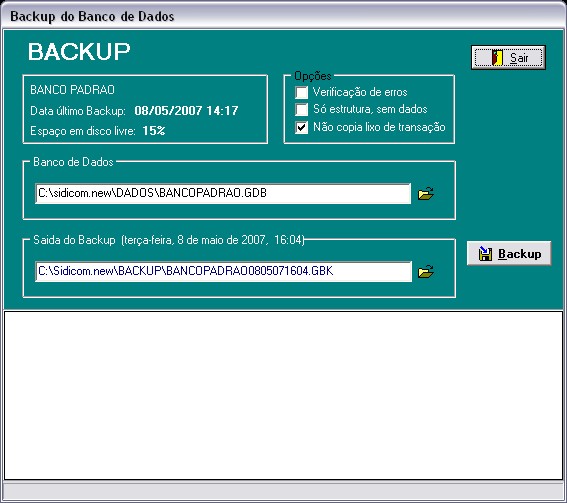The image size is (567, 503).
Task: Click the status bar at window bottom
Action: pos(284,491)
